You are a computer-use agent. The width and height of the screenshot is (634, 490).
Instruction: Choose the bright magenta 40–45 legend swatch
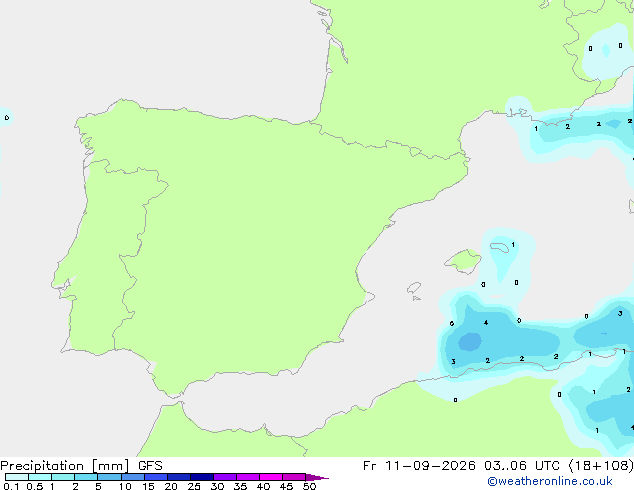click(x=271, y=477)
